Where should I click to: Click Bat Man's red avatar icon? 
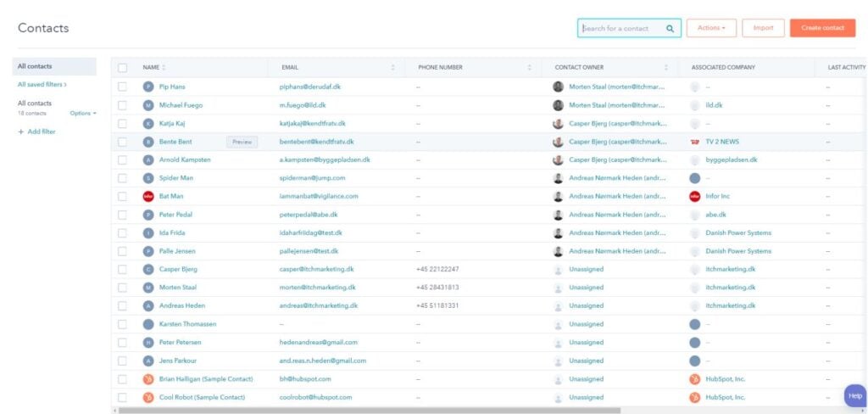[148, 196]
